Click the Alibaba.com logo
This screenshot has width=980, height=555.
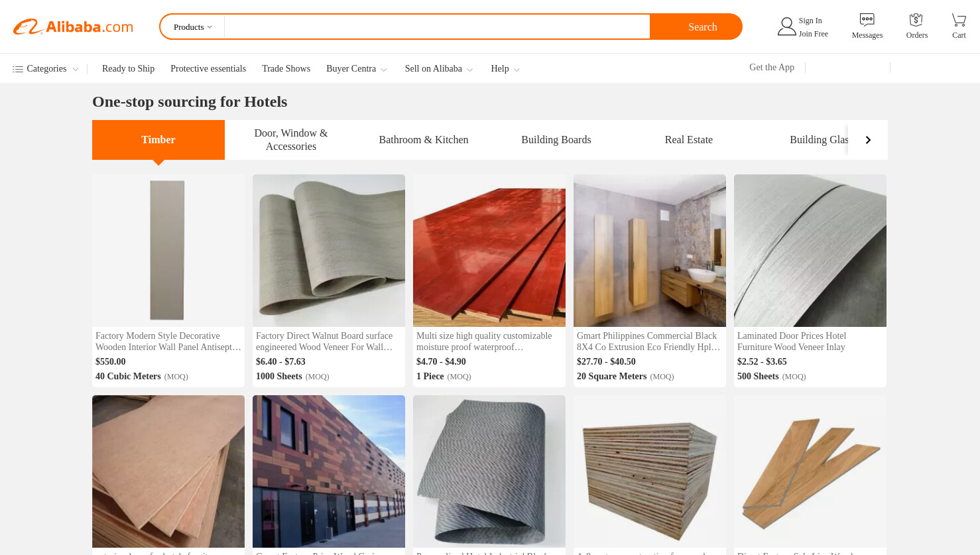click(73, 27)
